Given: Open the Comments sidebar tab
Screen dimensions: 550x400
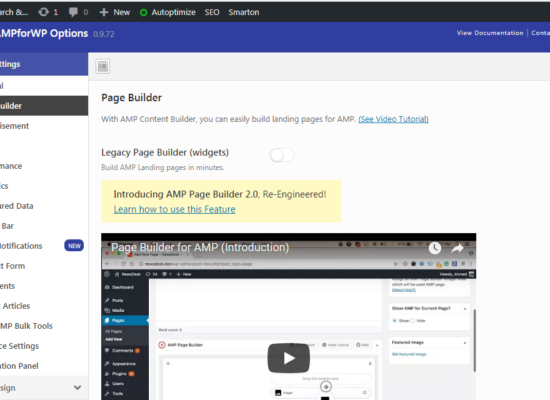Looking at the screenshot, I should [x=44, y=286].
